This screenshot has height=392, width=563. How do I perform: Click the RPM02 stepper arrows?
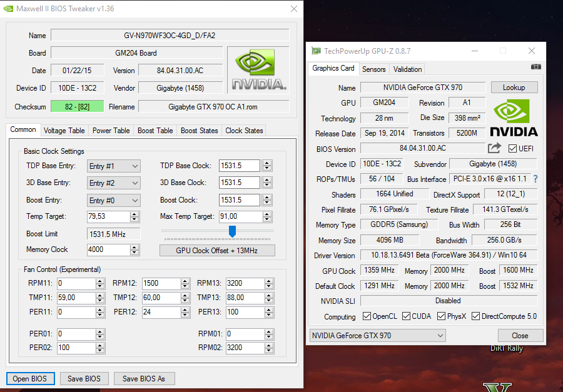click(269, 348)
